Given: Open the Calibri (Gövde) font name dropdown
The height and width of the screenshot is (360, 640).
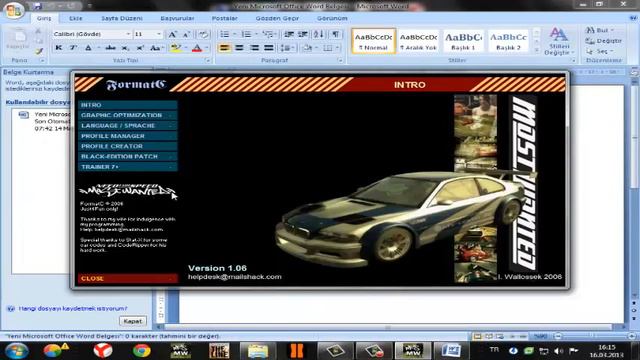Looking at the screenshot, I should [128, 34].
